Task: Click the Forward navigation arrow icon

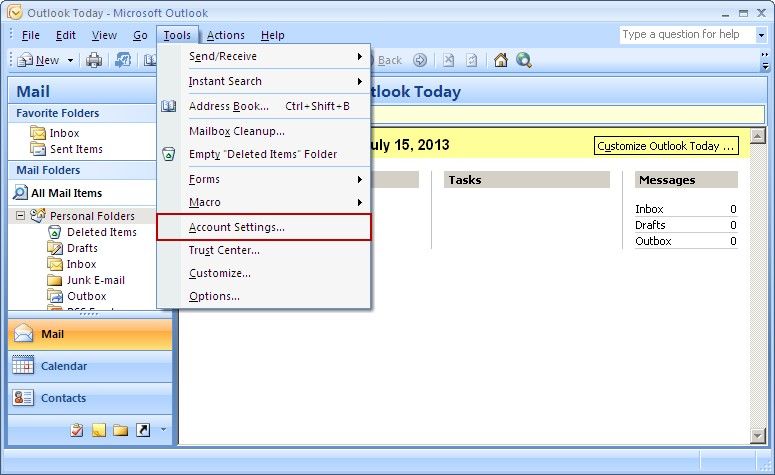Action: (x=420, y=60)
